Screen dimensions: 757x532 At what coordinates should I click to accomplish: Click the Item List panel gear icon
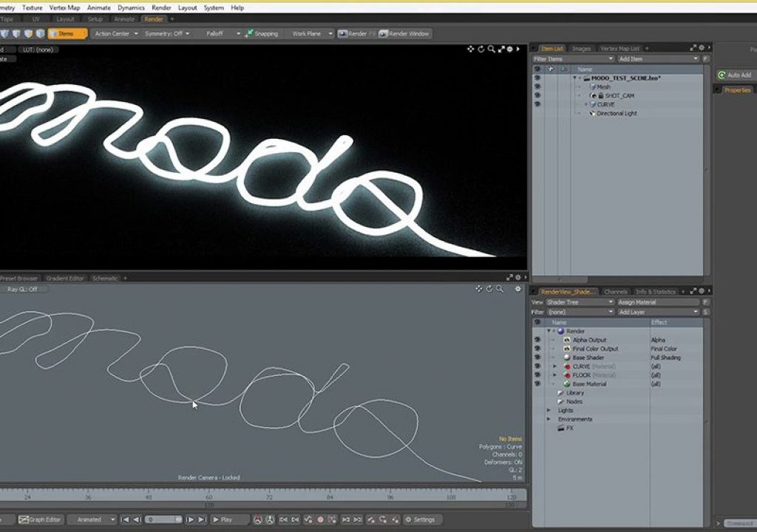click(x=702, y=47)
